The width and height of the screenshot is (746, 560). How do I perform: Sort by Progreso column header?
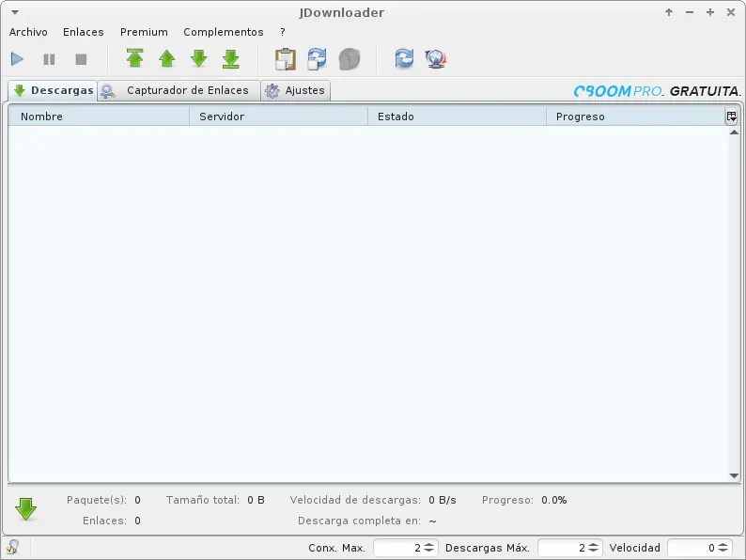coord(636,117)
